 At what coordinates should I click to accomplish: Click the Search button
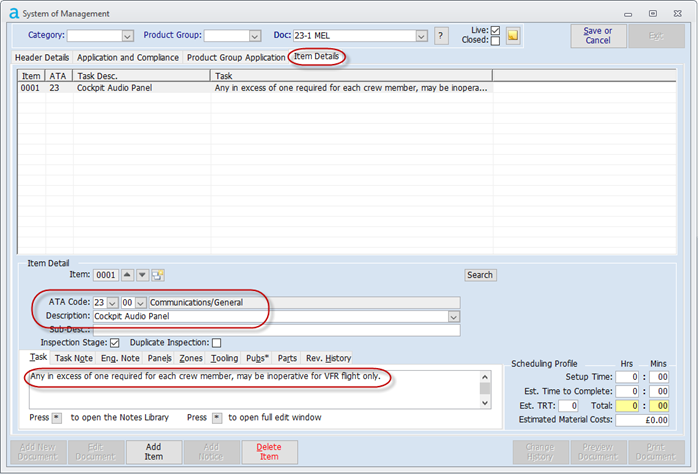[x=480, y=275]
